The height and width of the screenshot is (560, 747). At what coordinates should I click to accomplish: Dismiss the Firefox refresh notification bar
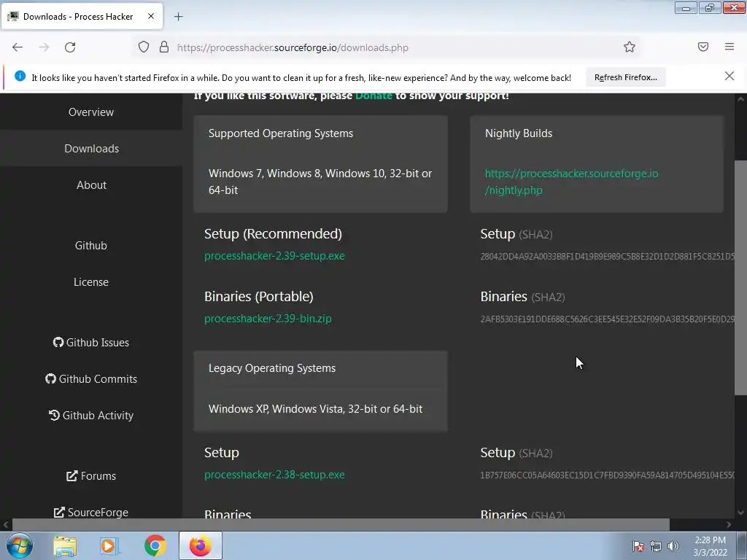(729, 76)
